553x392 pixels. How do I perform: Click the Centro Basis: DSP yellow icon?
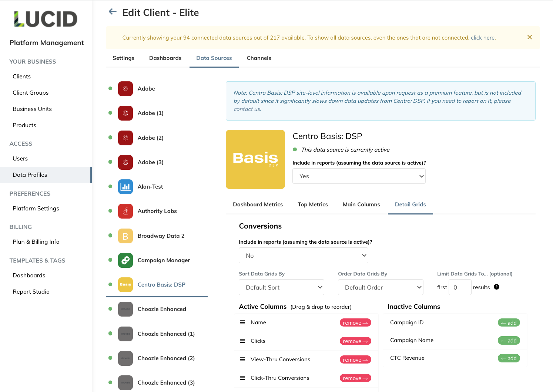click(125, 285)
